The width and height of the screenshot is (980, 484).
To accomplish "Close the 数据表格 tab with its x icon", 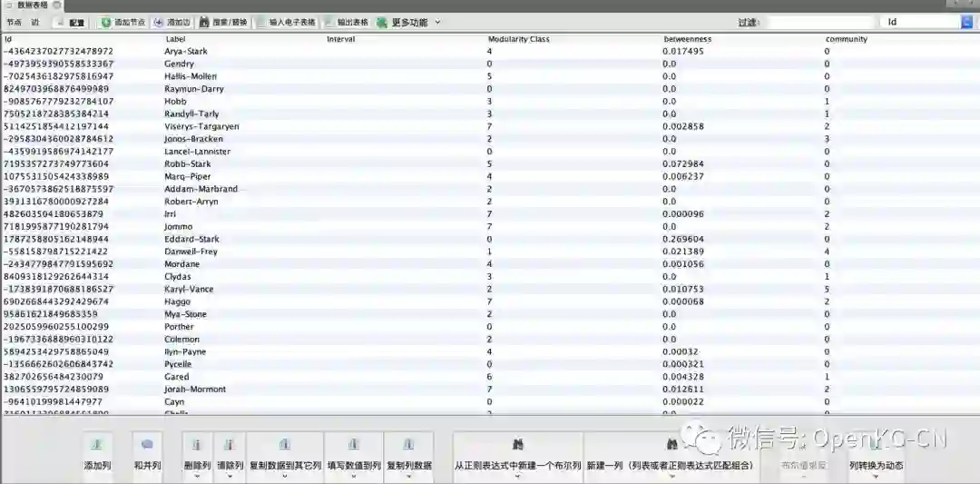I will click(x=56, y=5).
